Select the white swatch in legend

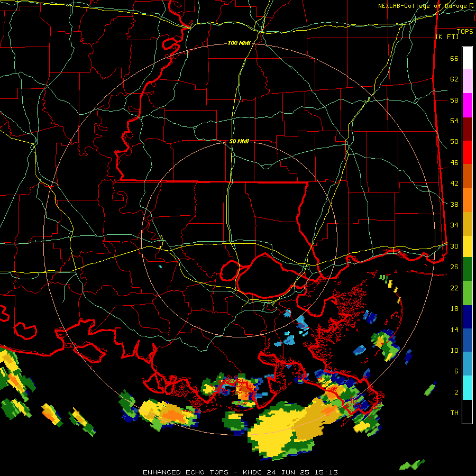click(x=467, y=58)
